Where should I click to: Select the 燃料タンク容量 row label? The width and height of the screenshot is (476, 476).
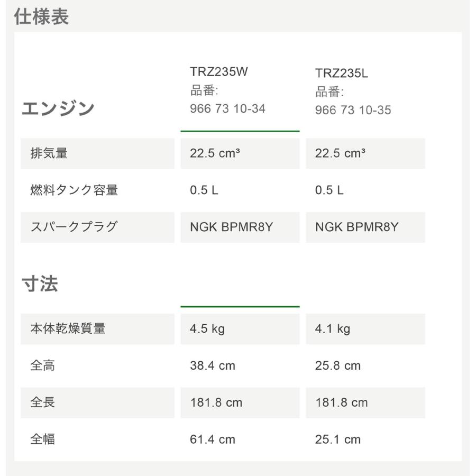click(x=74, y=190)
